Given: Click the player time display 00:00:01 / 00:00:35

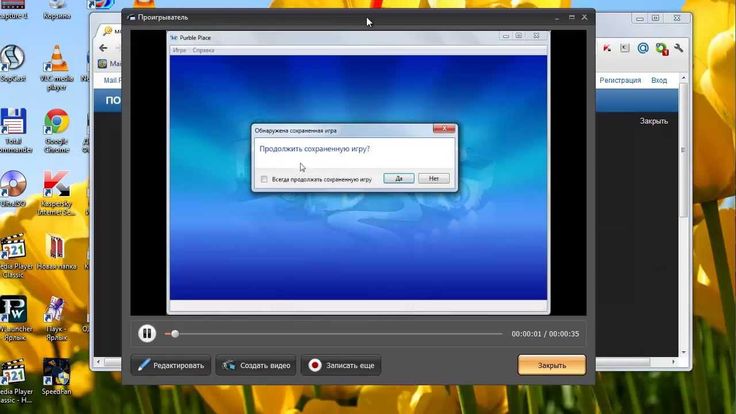Looking at the screenshot, I should pos(545,334).
